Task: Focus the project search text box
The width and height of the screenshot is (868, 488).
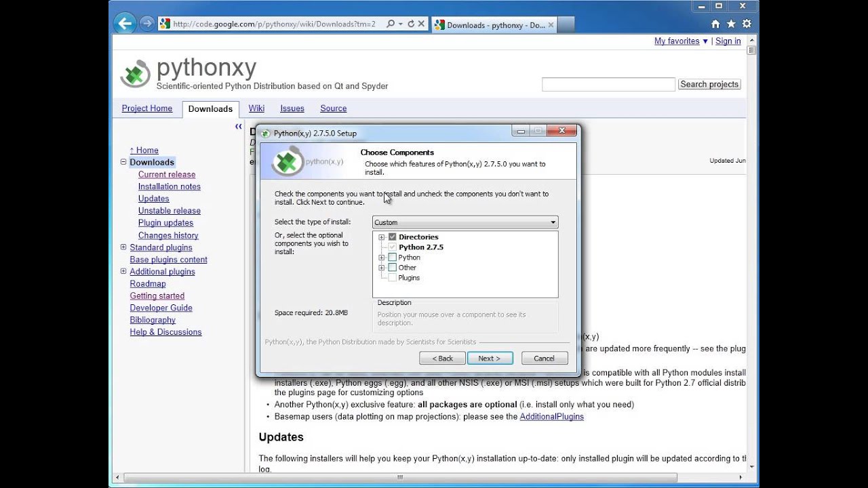Action: 608,84
